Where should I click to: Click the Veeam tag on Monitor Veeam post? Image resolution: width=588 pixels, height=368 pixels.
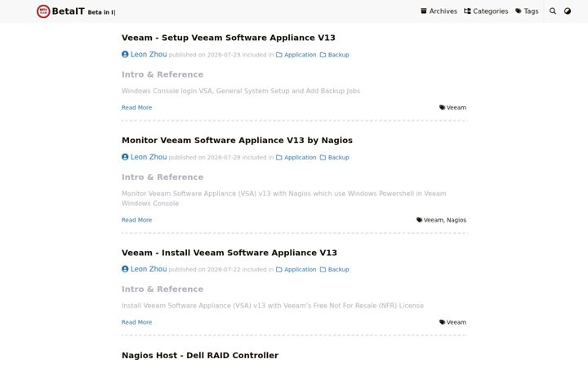point(433,220)
